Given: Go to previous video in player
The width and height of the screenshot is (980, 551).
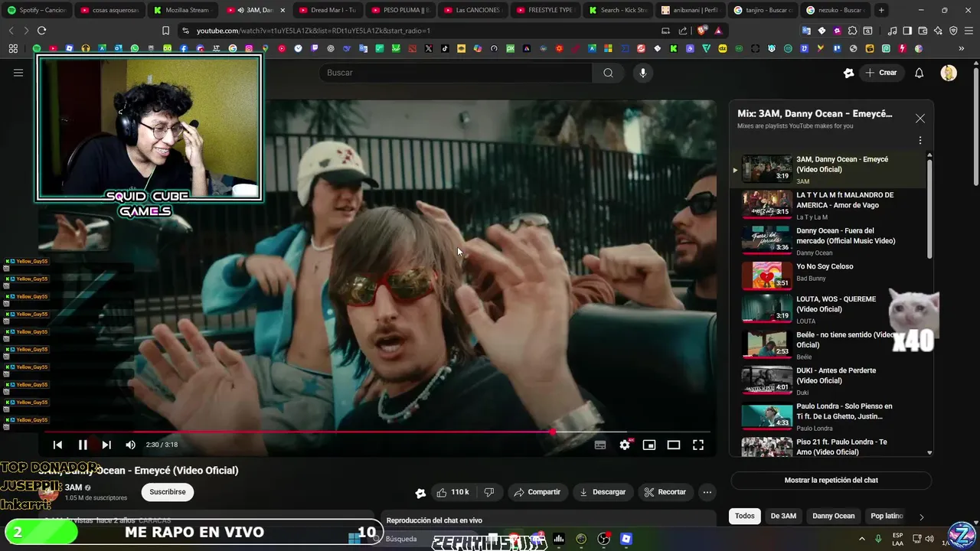Looking at the screenshot, I should [x=57, y=445].
